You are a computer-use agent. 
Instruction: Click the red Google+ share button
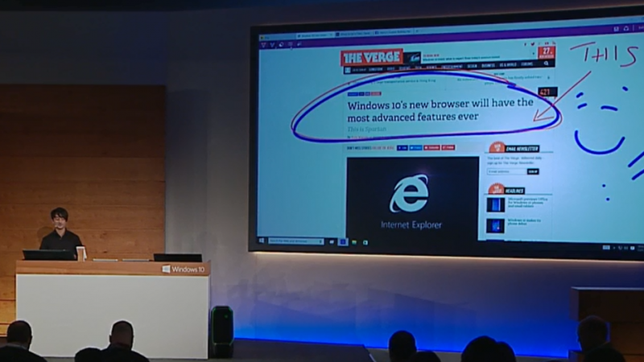point(432,148)
